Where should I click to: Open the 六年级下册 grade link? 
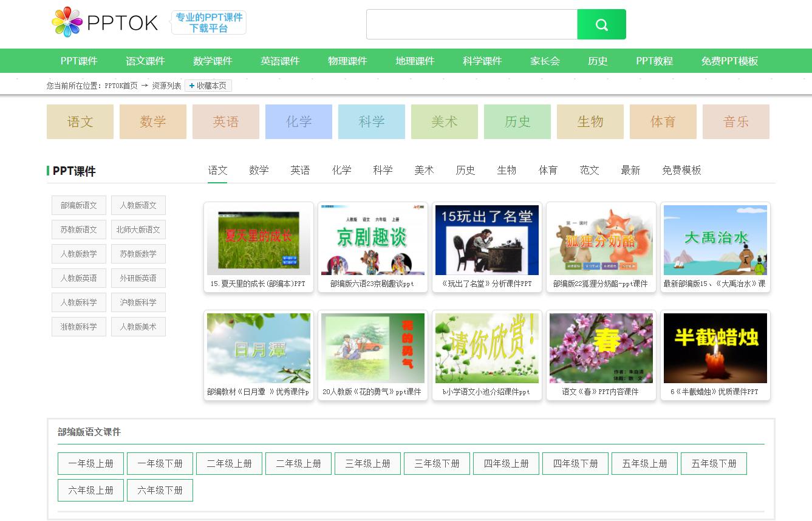tap(160, 490)
